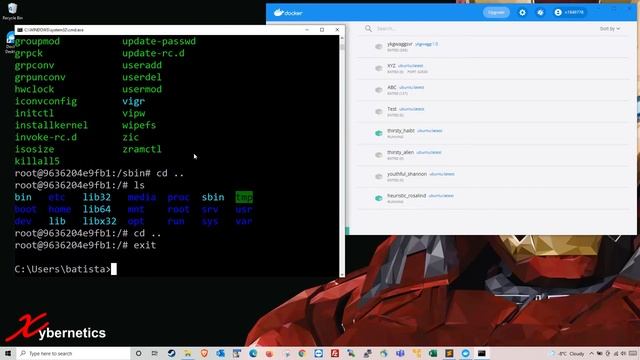Select the heuristic_rosalind container name
The image size is (640, 360).
click(x=407, y=196)
